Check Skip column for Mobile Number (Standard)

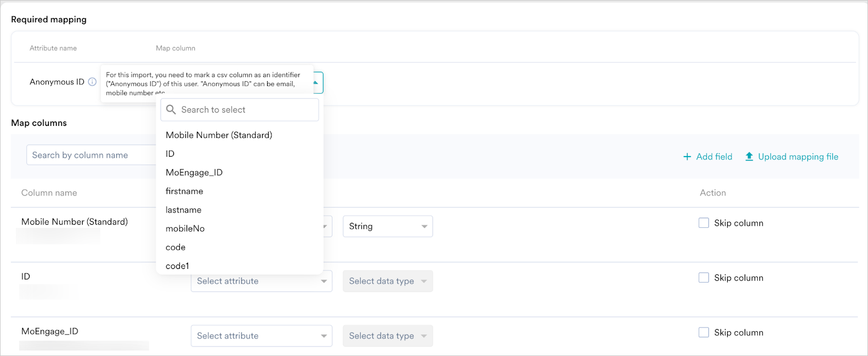[704, 223]
